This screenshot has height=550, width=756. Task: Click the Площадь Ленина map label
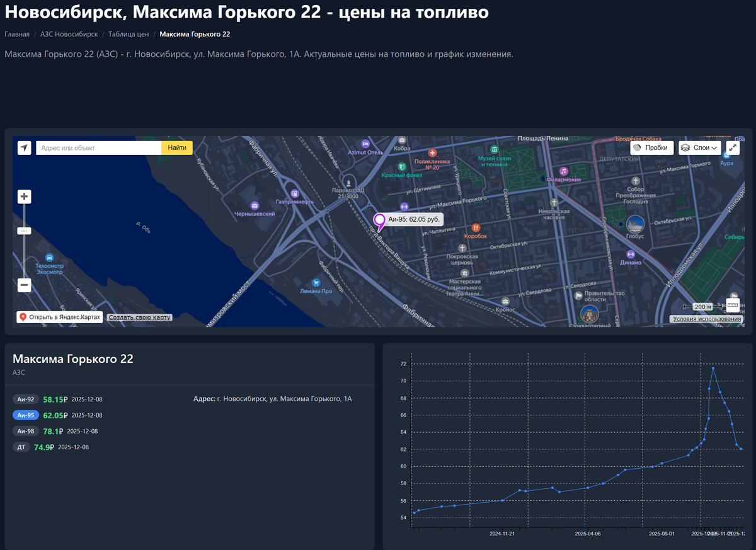pos(542,138)
